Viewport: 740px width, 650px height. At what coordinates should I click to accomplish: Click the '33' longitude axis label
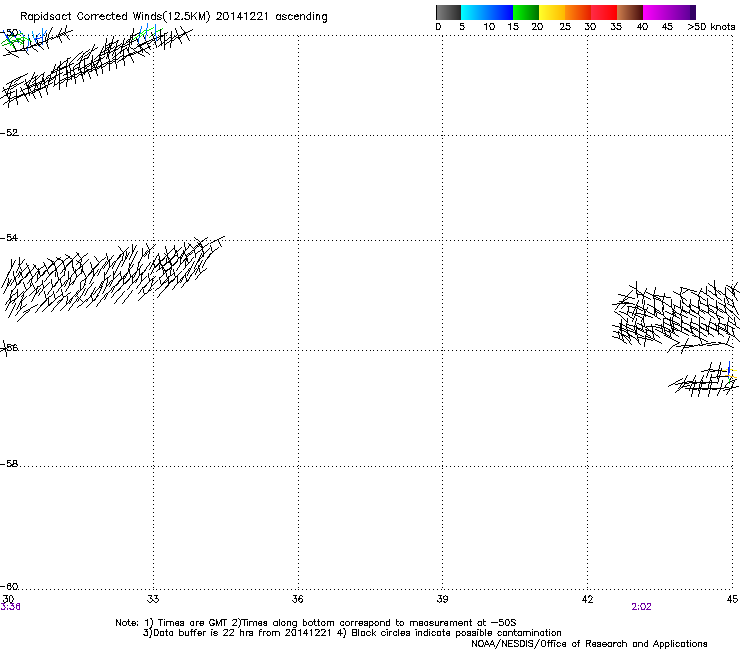point(153,599)
